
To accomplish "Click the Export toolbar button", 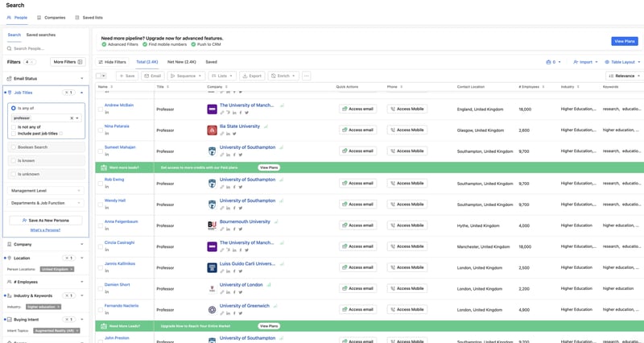I will (x=252, y=76).
